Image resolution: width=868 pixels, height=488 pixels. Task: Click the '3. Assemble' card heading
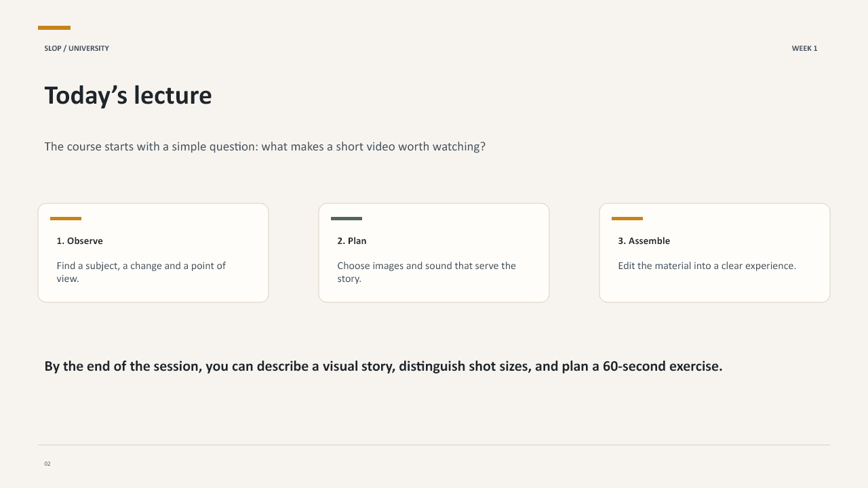point(644,241)
